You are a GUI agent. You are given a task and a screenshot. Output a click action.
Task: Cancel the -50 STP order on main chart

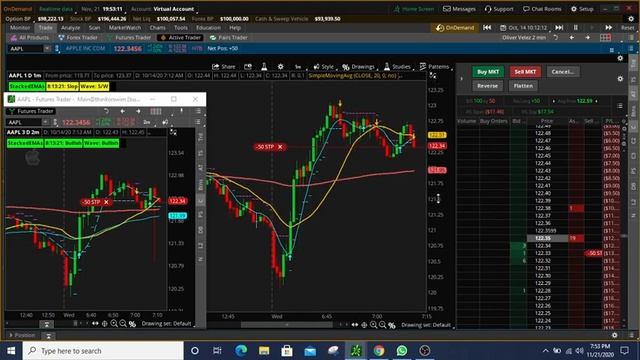280,147
